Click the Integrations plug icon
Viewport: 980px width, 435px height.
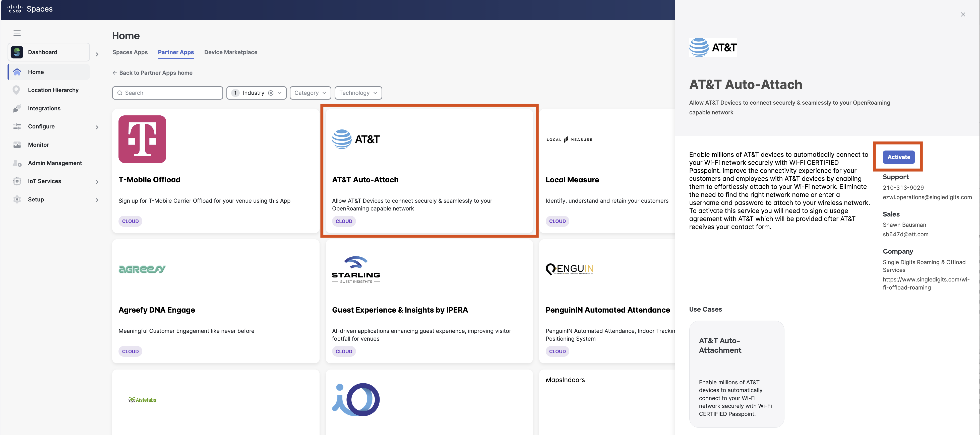click(x=17, y=108)
